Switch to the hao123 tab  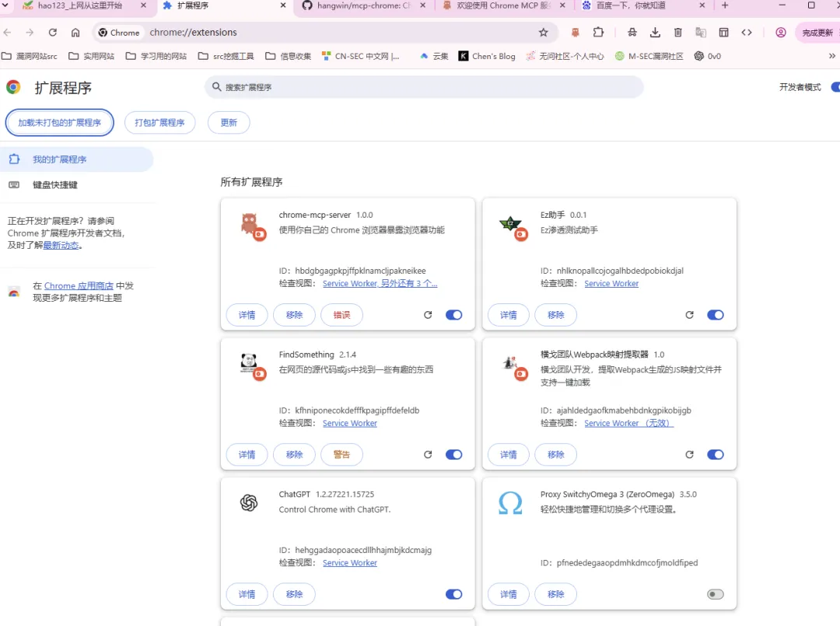(80, 5)
